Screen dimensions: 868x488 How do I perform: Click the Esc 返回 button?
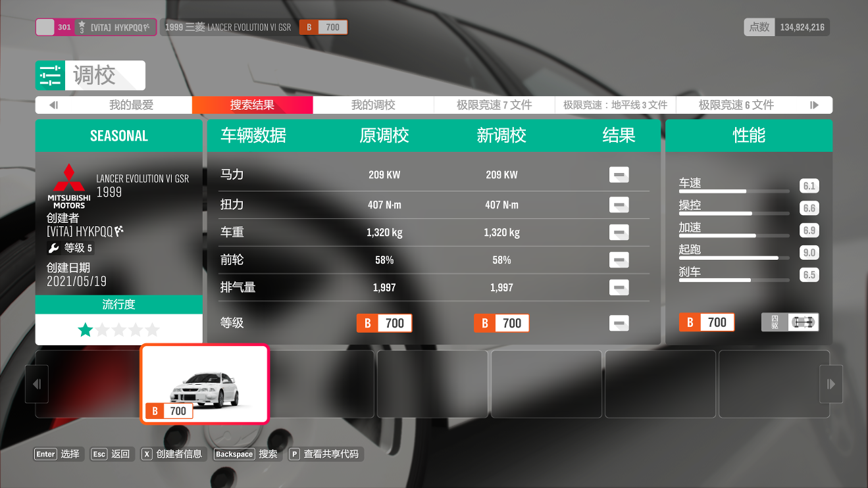tap(112, 454)
